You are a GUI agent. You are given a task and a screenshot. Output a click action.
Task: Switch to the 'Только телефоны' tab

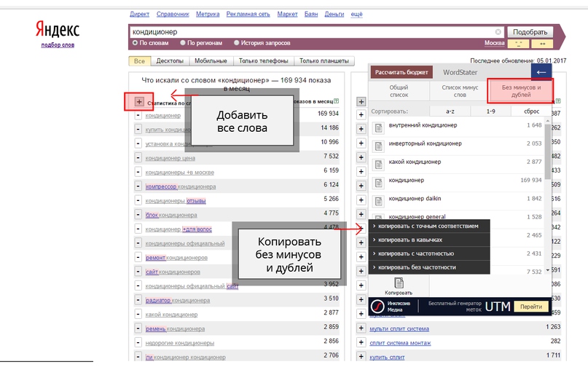263,60
